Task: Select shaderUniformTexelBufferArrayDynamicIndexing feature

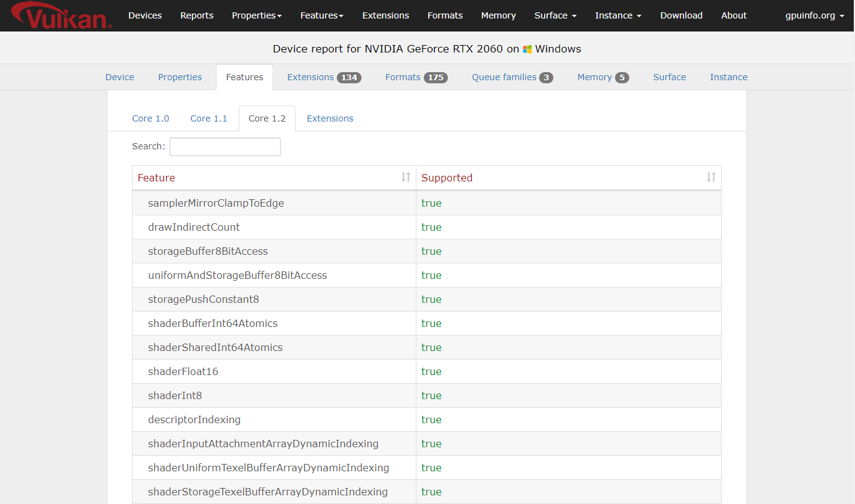Action: 268,468
